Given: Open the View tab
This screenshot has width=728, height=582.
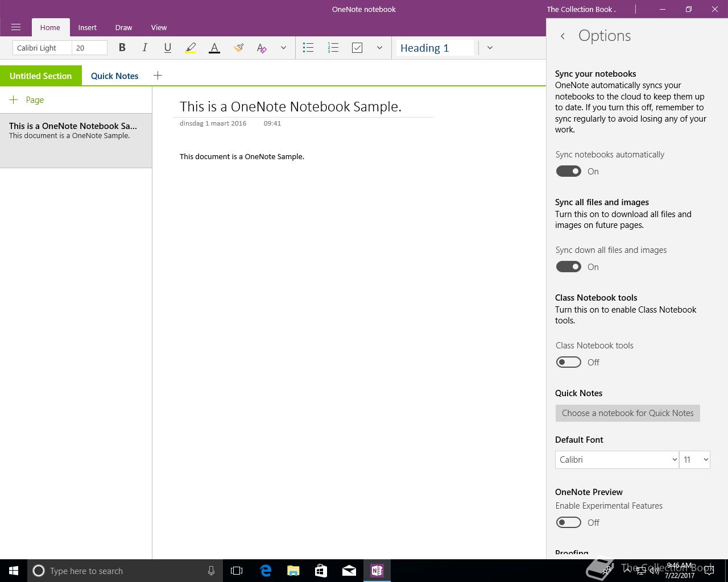Looking at the screenshot, I should [x=159, y=27].
